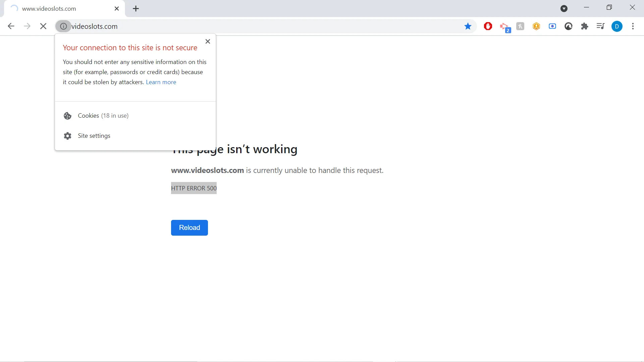The image size is (644, 362).
Task: Open the blue screen recorder extension
Action: [552, 26]
